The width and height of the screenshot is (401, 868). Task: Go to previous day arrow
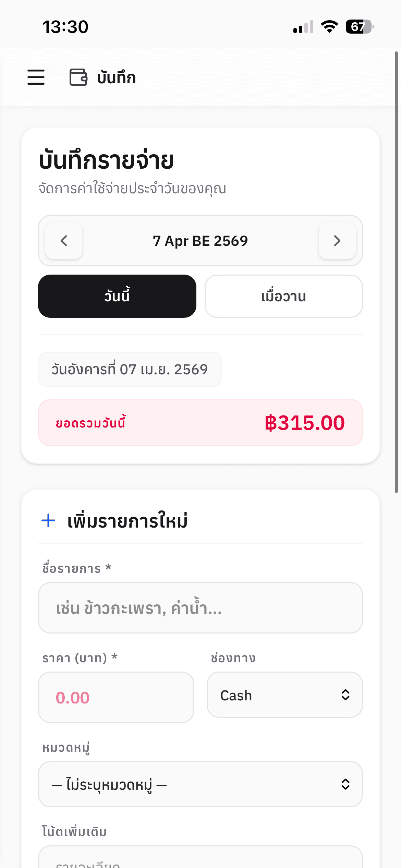coord(64,241)
